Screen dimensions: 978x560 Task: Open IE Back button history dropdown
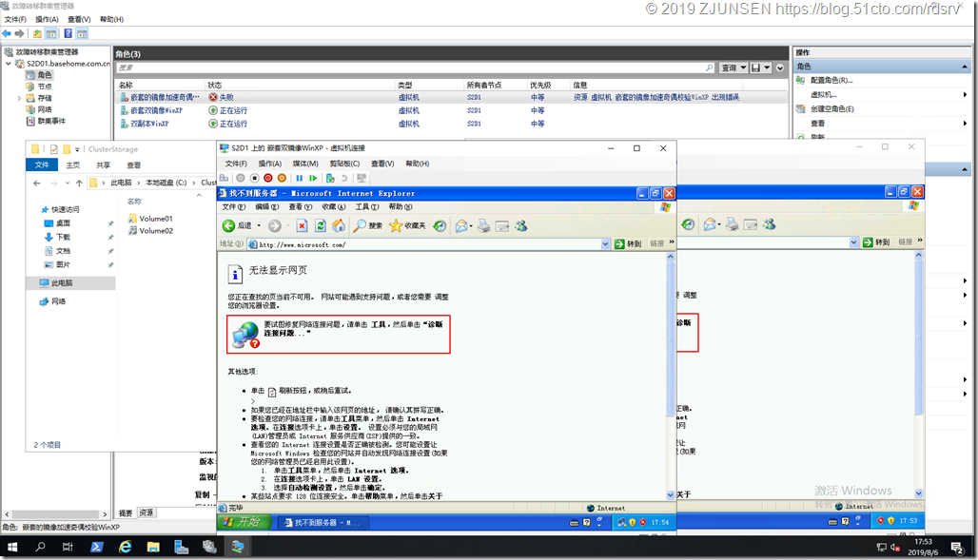click(259, 225)
